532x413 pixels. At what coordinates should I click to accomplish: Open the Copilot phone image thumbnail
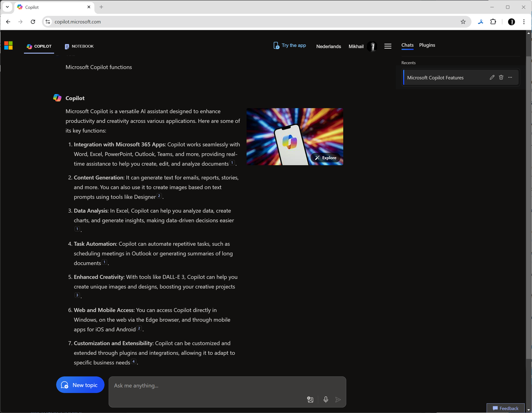(x=295, y=136)
